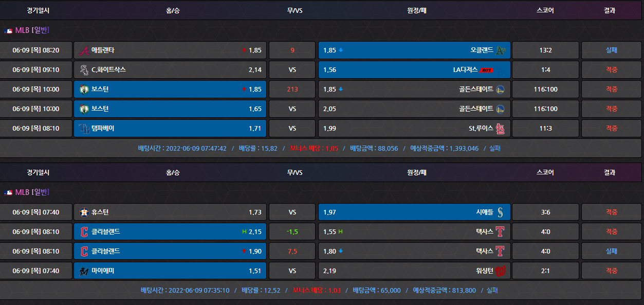Click 적중 result in the 마이애미 row
Image resolution: width=644 pixels, height=305 pixels.
[611, 271]
